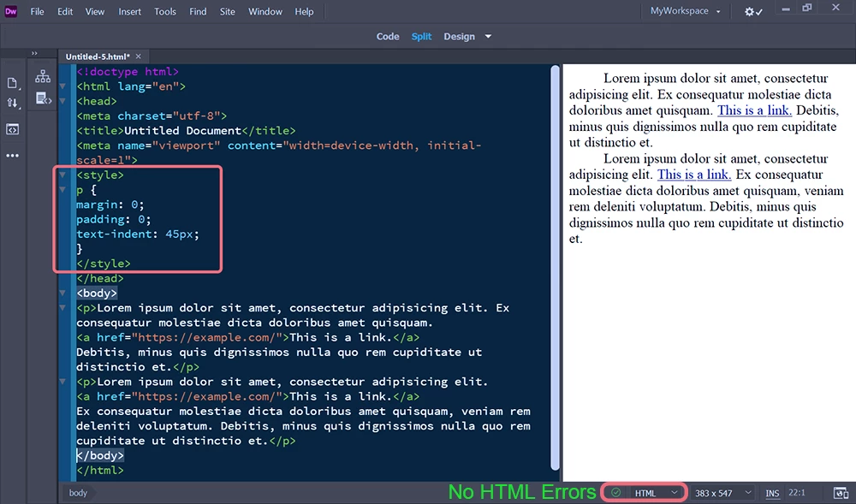Screen dimensions: 856x504
Task: Open the HTML document type dropdown
Action: pyautogui.click(x=657, y=493)
